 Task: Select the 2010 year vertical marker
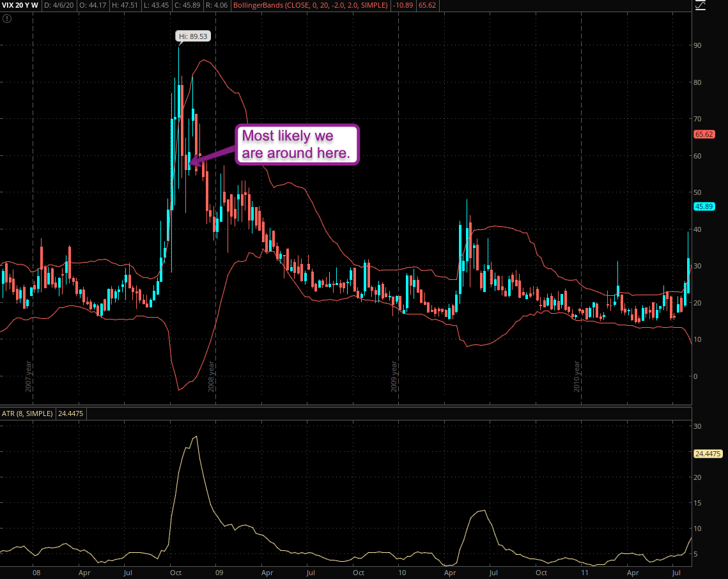[577, 377]
